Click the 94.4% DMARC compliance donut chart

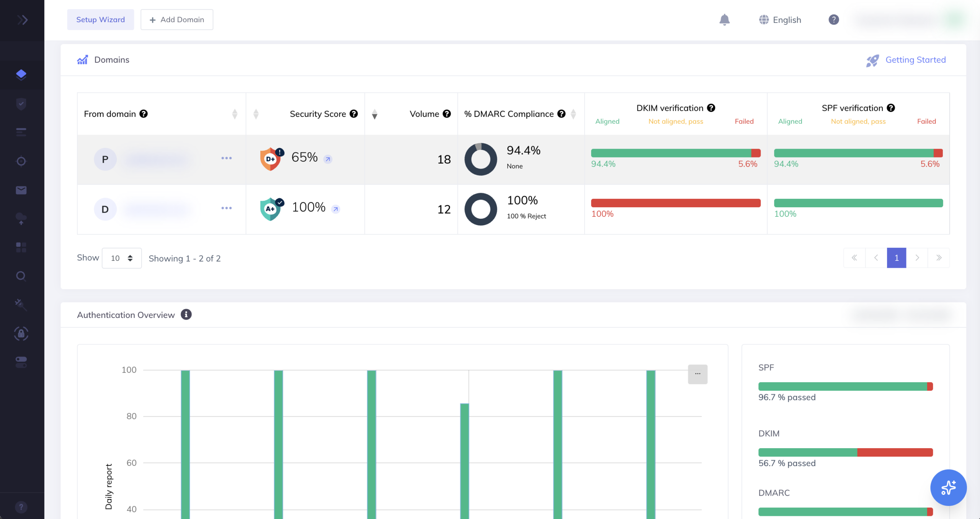pyautogui.click(x=481, y=159)
